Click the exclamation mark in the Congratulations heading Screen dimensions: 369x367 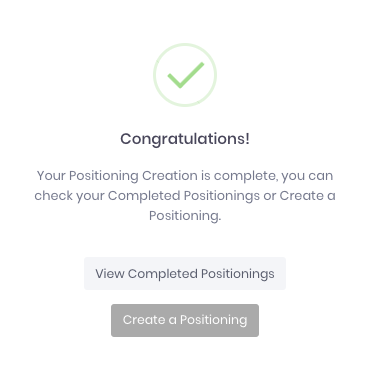(x=247, y=138)
